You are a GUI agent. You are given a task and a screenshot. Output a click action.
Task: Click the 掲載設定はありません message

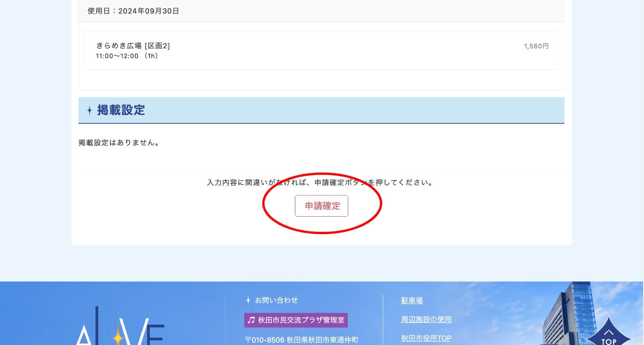coord(120,143)
